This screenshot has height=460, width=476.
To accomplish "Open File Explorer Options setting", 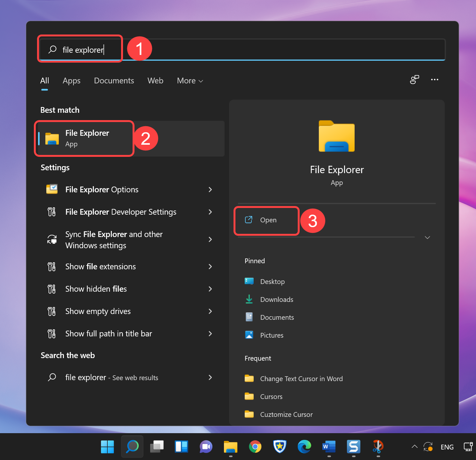I will [131, 189].
